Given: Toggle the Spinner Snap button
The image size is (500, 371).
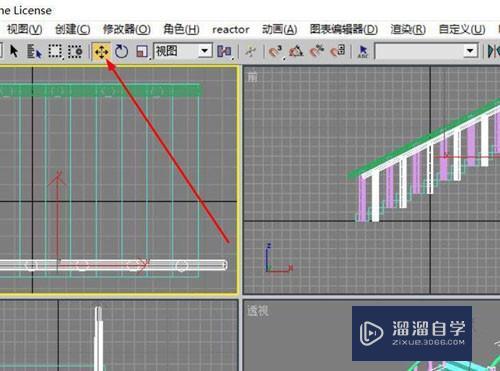Looking at the screenshot, I should coord(338,52).
